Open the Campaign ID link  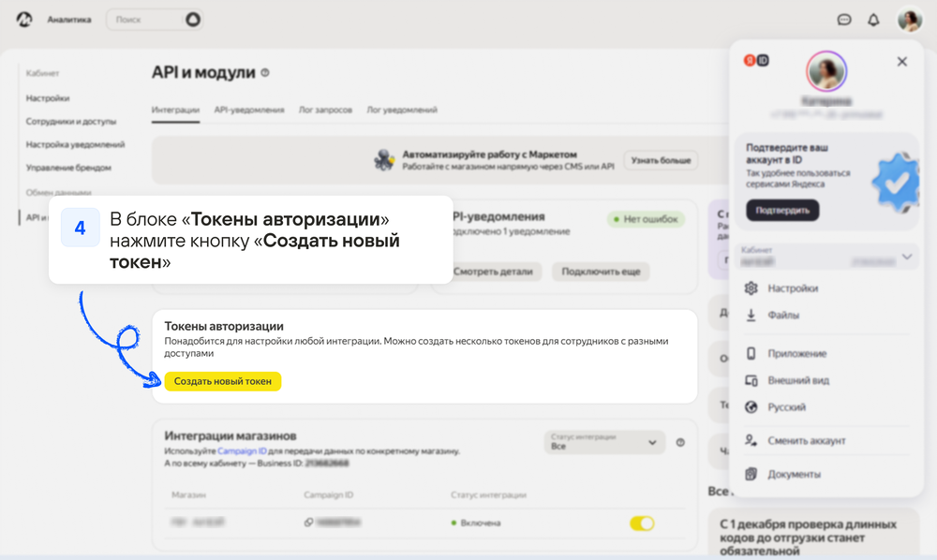(242, 450)
